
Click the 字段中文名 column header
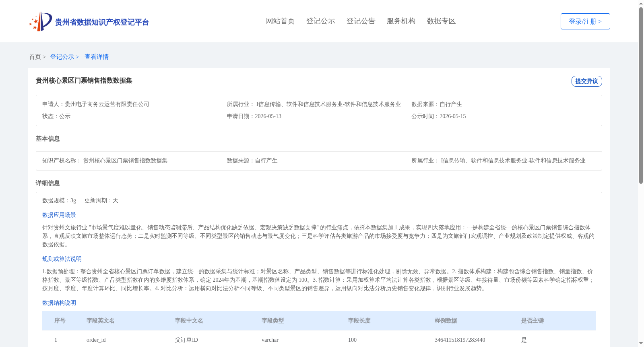tap(189, 321)
